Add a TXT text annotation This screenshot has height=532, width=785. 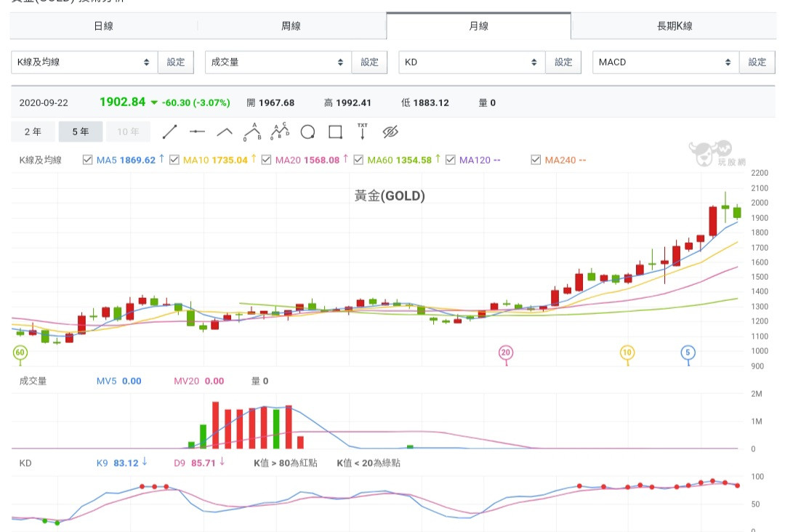coord(363,132)
